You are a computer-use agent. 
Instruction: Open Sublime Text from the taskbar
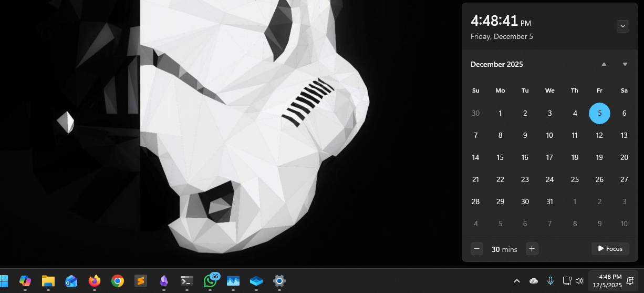pos(140,281)
